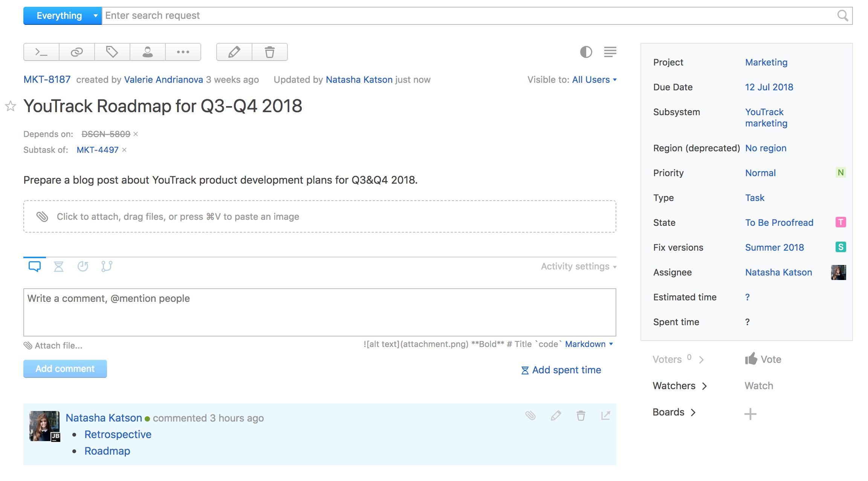The height and width of the screenshot is (481, 868).
Task: Click the pink T state badge
Action: [x=841, y=222]
